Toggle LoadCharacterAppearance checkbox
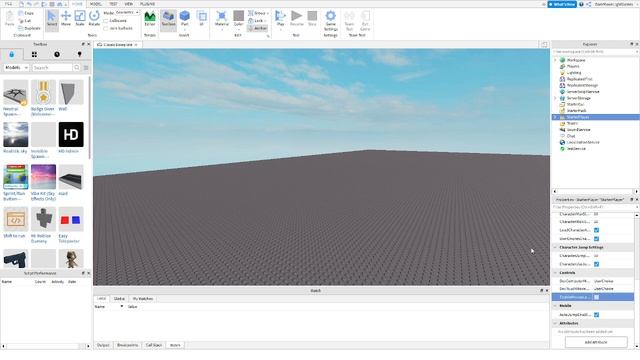 596,230
